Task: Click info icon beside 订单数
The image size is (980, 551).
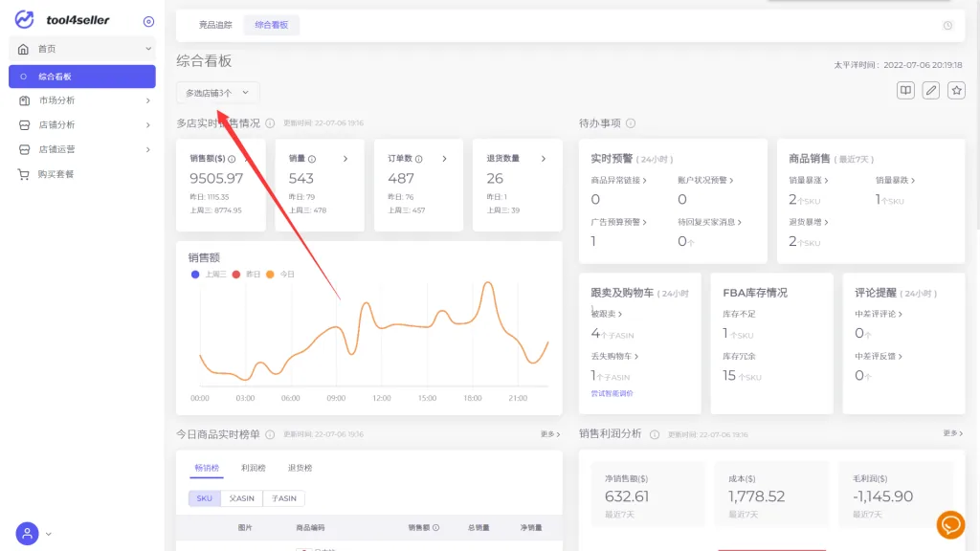Action: (419, 159)
